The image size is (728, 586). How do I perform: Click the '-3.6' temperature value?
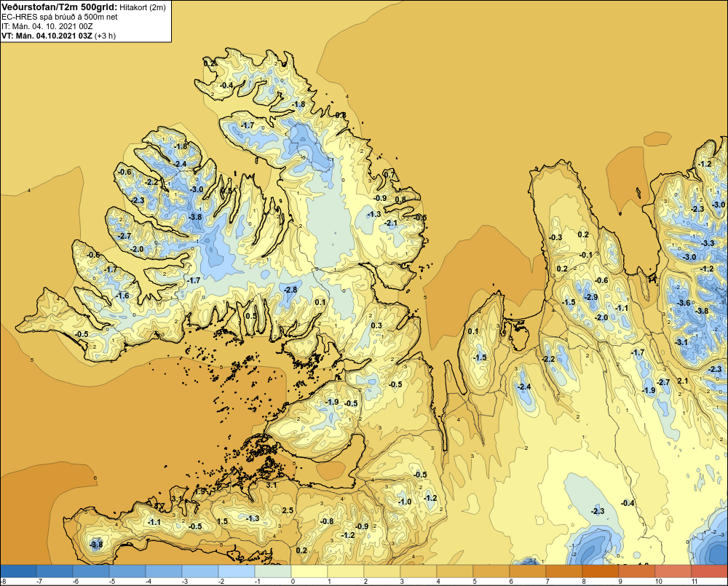[x=684, y=304]
